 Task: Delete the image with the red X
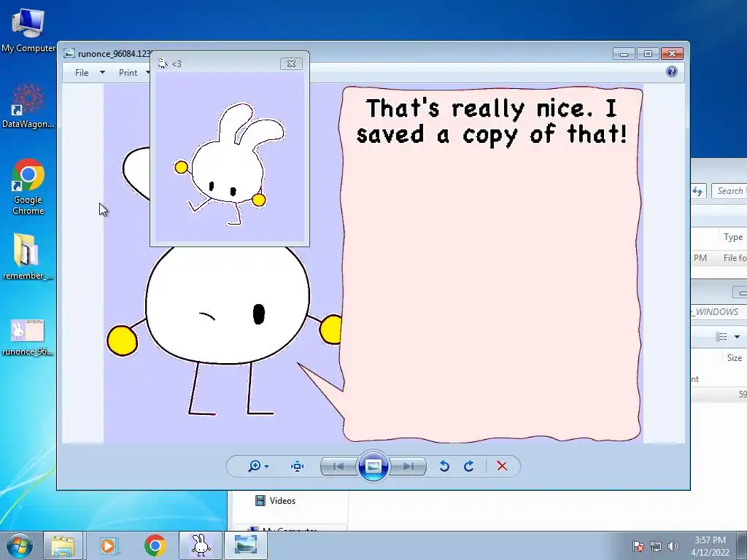[502, 466]
